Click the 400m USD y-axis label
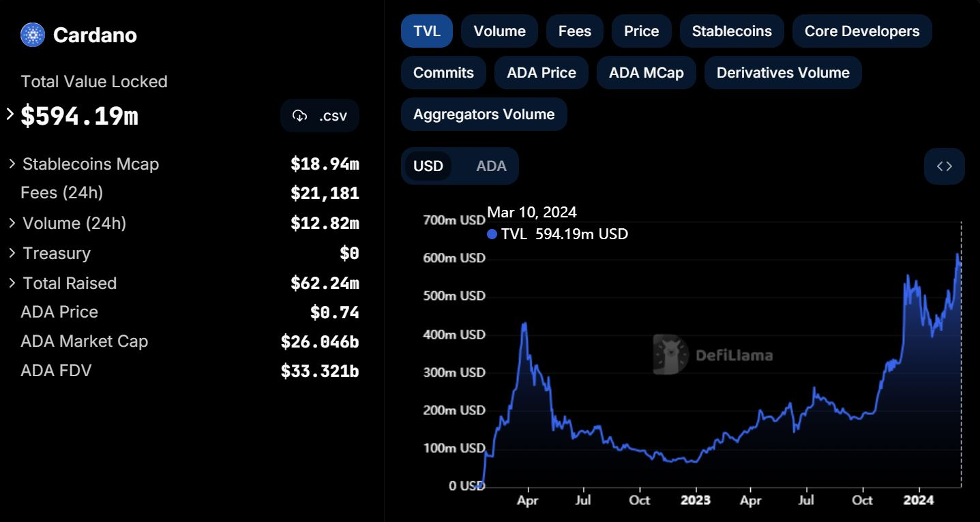The width and height of the screenshot is (980, 522). click(x=455, y=335)
